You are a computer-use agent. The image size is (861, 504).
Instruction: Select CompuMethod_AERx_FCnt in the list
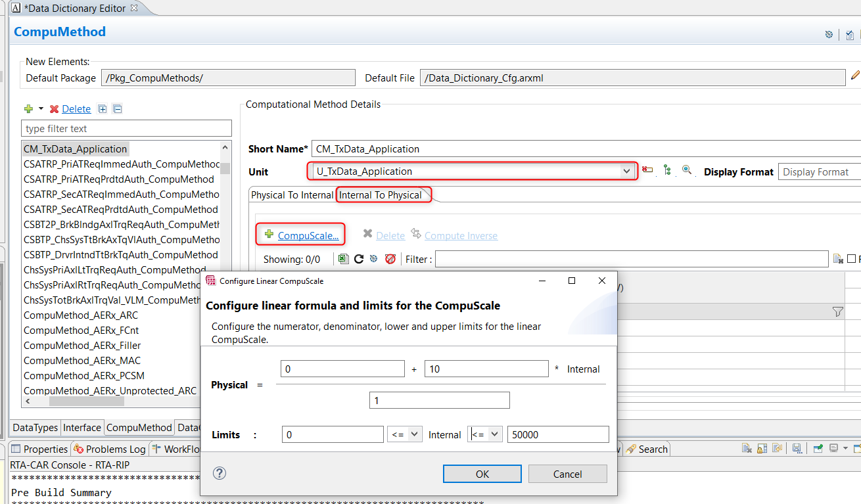pos(81,331)
